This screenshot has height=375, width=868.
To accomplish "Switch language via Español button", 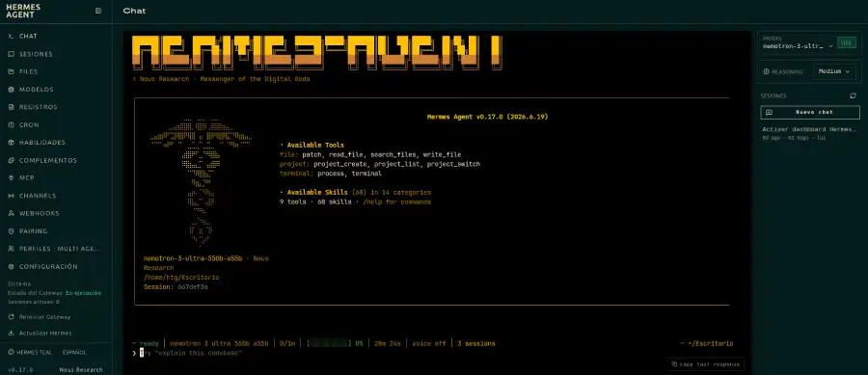I will (74, 352).
